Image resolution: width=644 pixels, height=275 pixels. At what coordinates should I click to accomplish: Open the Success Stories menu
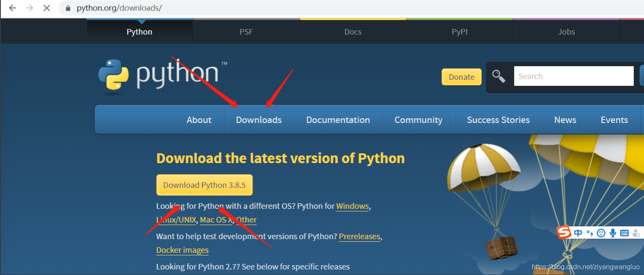498,120
